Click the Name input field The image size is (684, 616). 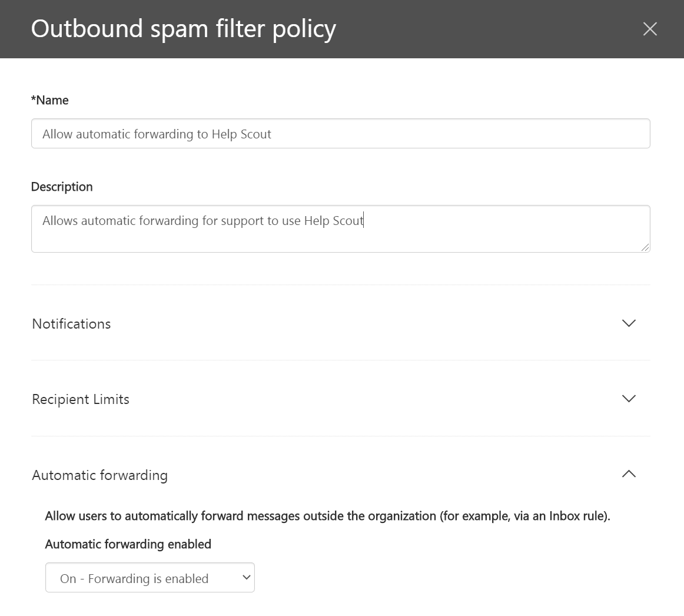click(x=341, y=134)
